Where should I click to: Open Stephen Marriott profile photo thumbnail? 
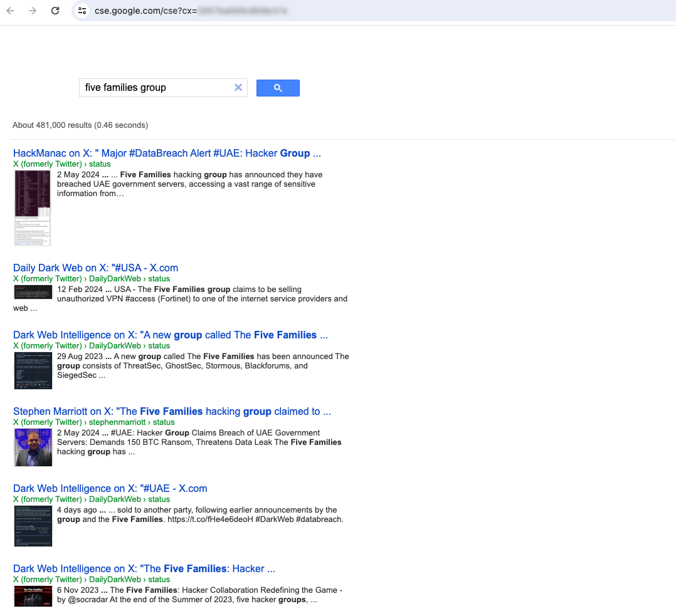click(33, 447)
